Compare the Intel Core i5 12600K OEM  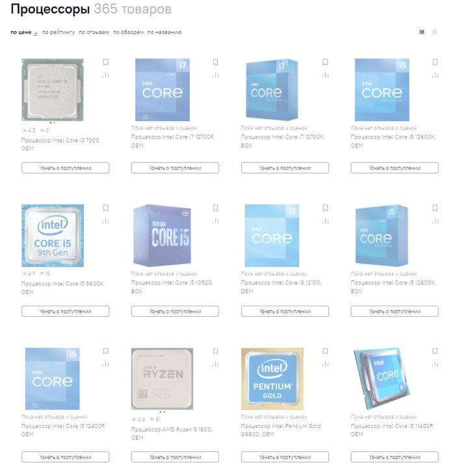pos(435,75)
